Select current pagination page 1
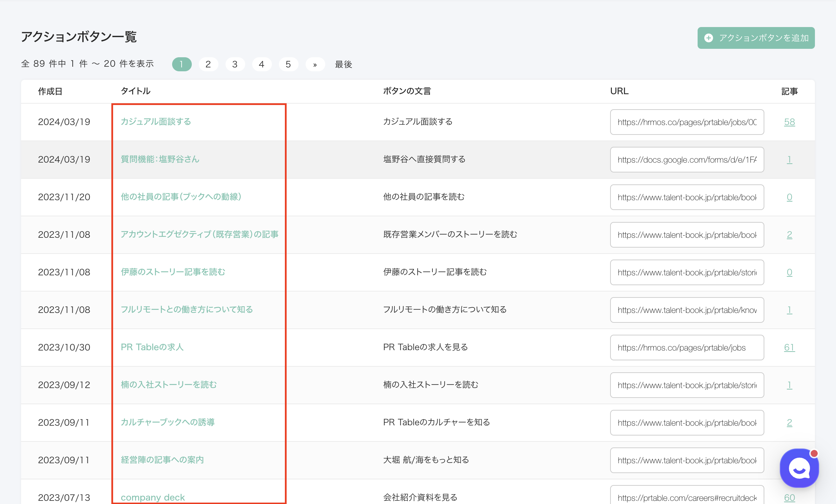 182,64
